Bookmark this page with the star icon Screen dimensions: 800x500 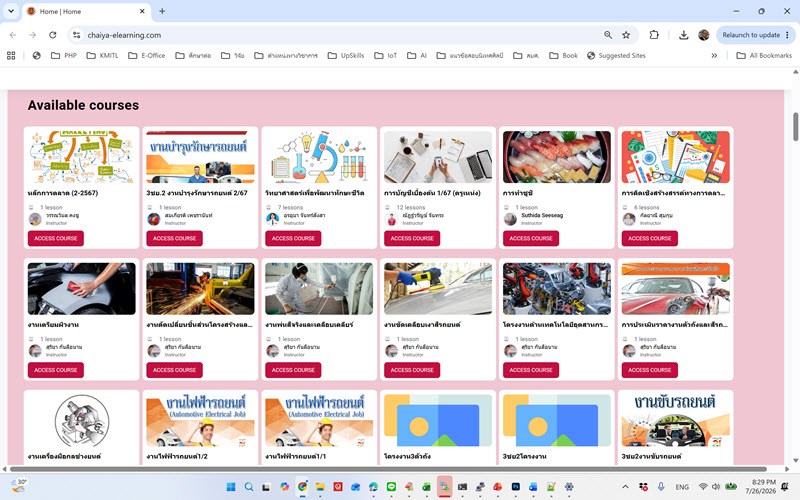pyautogui.click(x=626, y=35)
